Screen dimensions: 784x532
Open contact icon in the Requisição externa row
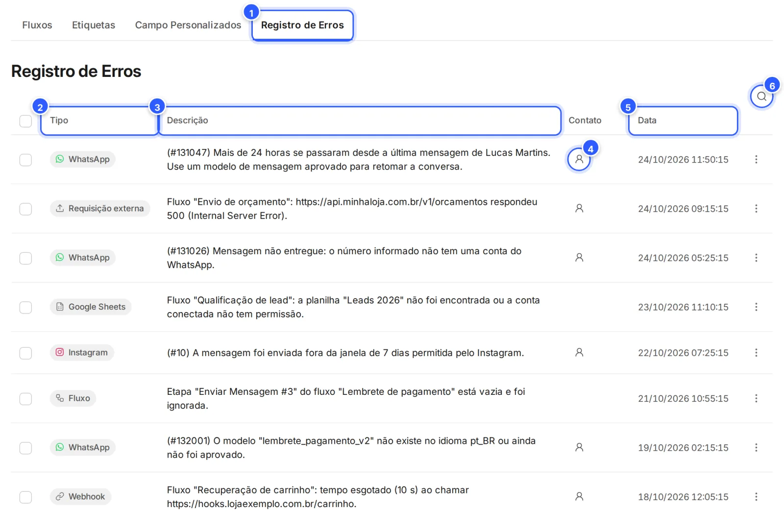coord(579,209)
